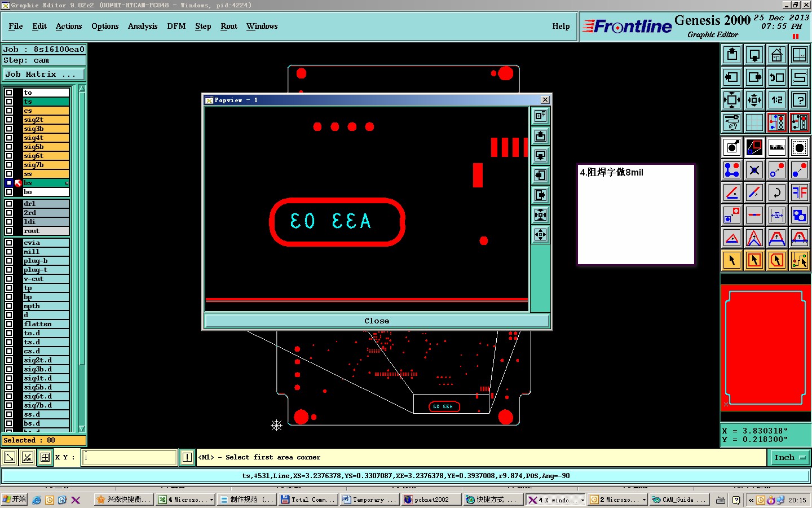Open the File menu
This screenshot has height=508, width=812.
16,27
